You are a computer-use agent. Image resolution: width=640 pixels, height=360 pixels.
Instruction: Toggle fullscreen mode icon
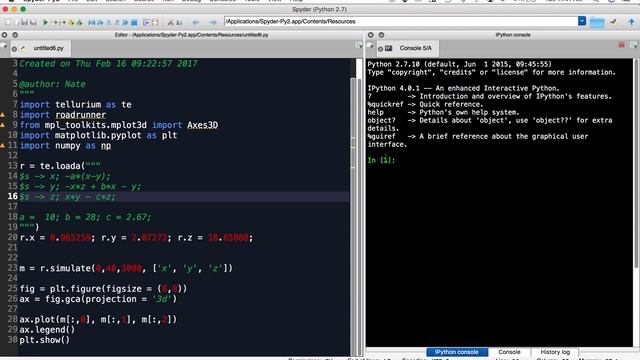pyautogui.click(x=155, y=22)
